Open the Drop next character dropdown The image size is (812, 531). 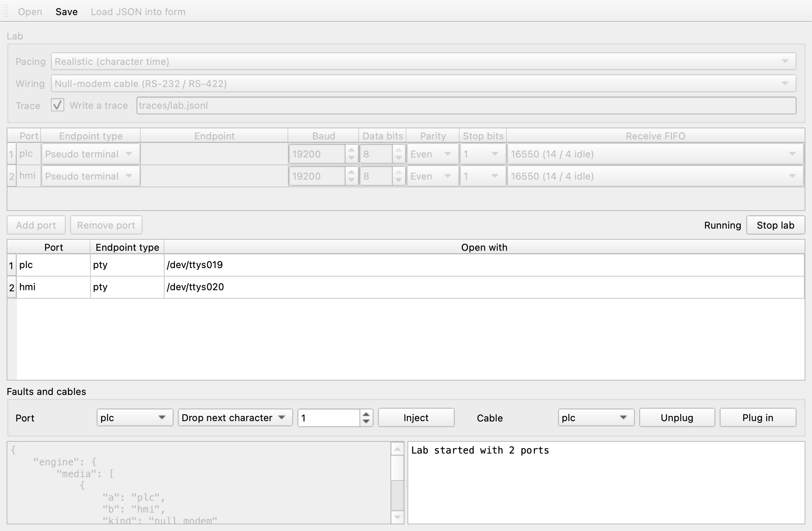pos(235,417)
